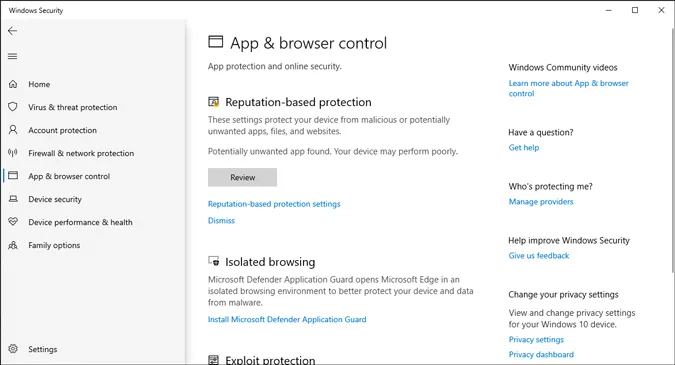Click the back arrow icon
This screenshot has height=365, width=675.
12,31
